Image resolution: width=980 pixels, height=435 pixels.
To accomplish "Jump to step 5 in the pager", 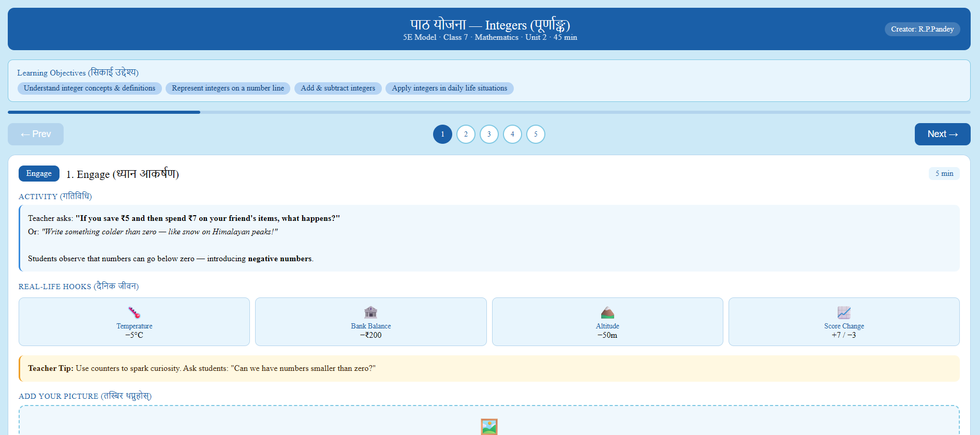I will pos(536,134).
